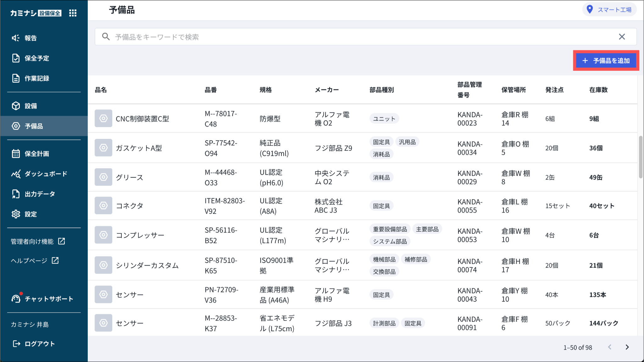
Task: Open ダッシュボード chart icon
Action: (x=16, y=174)
